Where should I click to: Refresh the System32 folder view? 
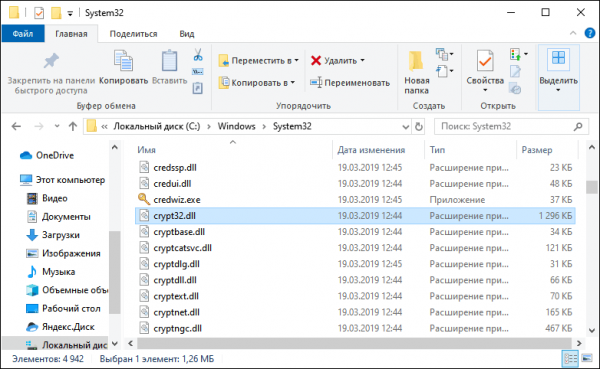tap(419, 127)
